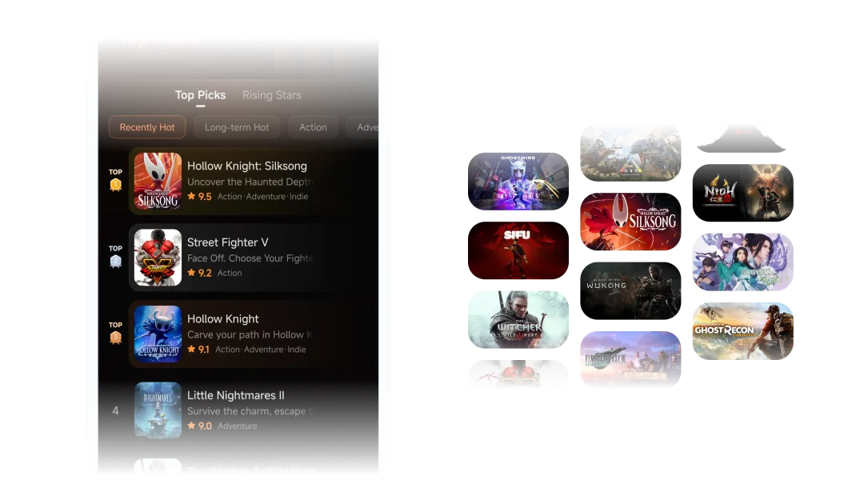Open the anime swordsman game banner
The image size is (864, 504).
click(742, 262)
